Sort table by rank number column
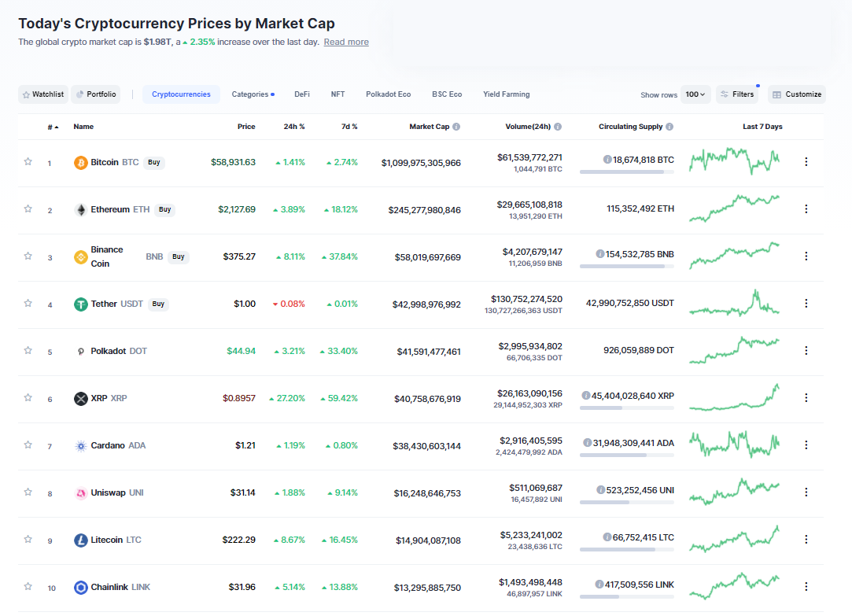The image size is (852, 616). click(53, 127)
